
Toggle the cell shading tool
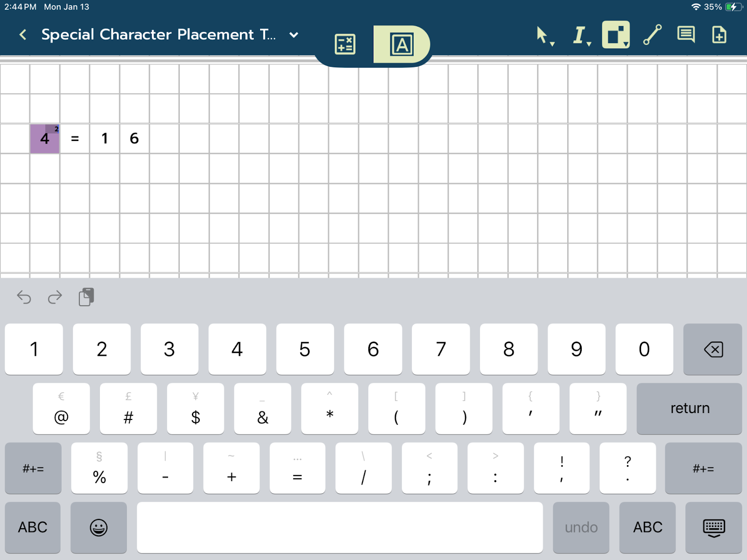click(616, 35)
